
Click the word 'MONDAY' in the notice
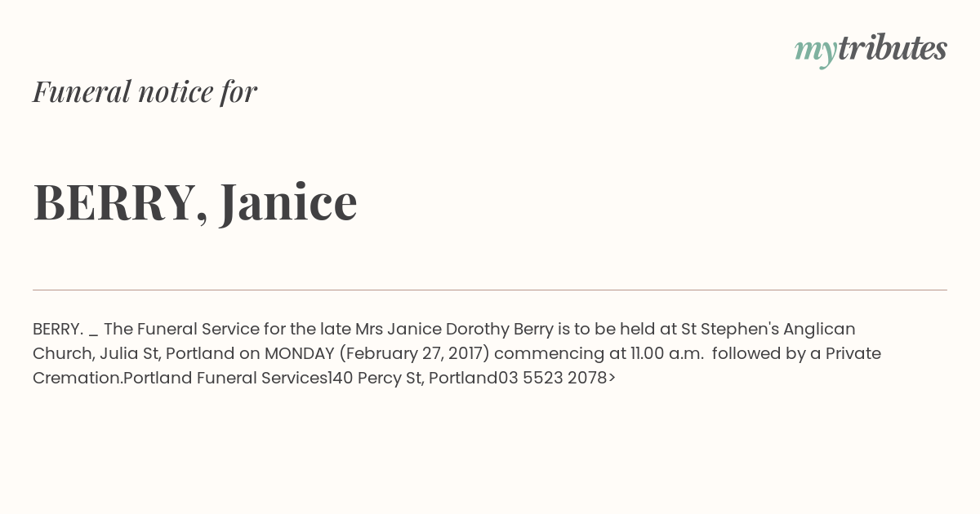299,353
